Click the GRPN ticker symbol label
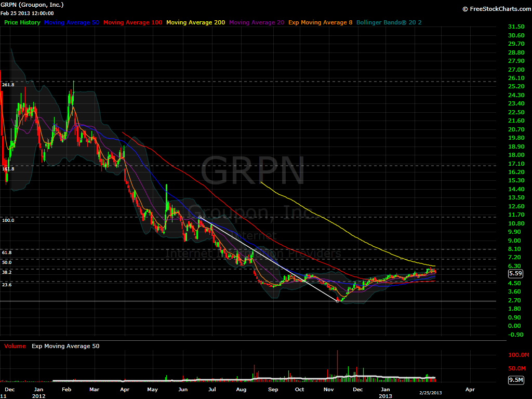 (8, 4)
